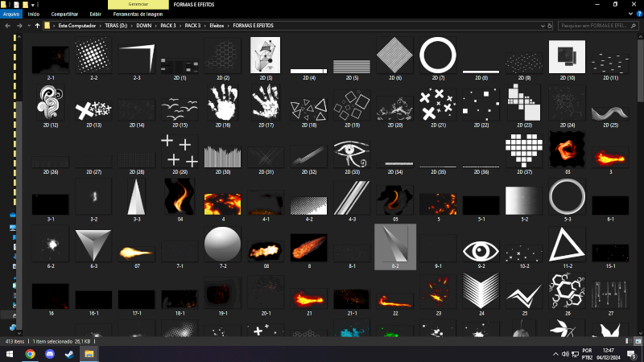This screenshot has height=362, width=644.
Task: Show hidden system tray icons
Action: coord(555,353)
